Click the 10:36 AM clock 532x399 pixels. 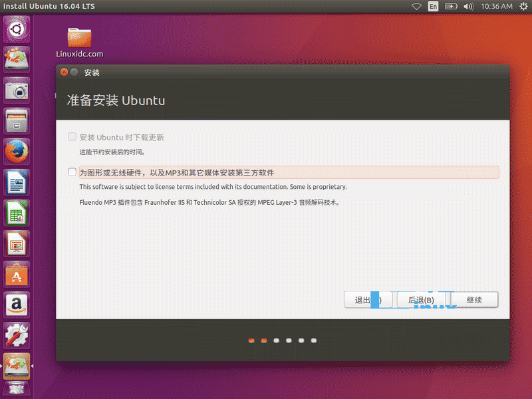click(x=496, y=6)
